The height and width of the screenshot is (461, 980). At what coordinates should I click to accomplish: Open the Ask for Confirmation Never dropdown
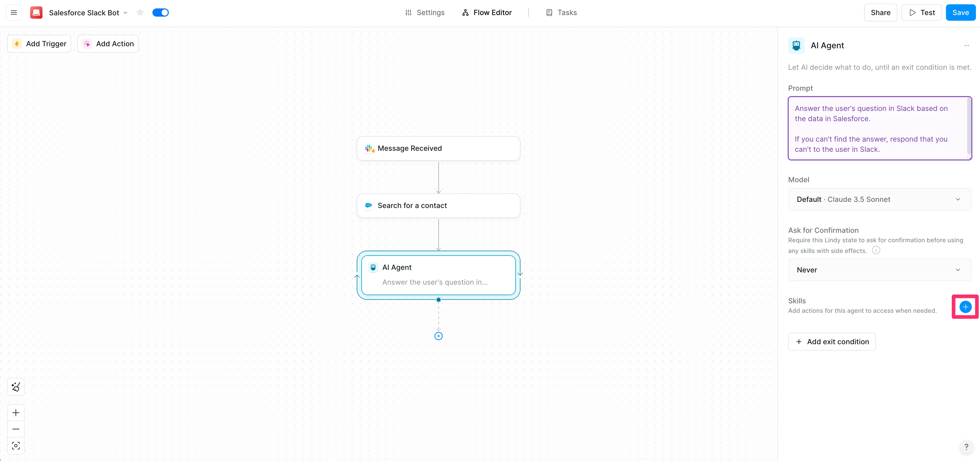point(879,270)
